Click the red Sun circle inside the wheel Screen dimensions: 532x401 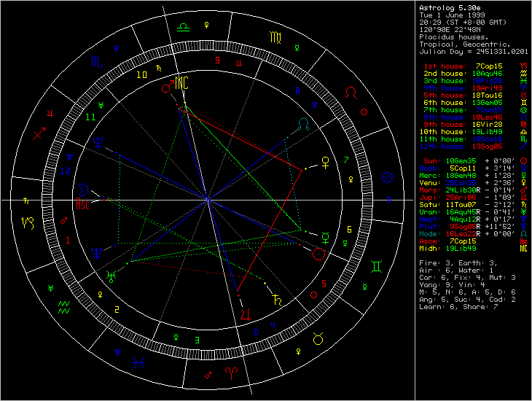(x=318, y=254)
